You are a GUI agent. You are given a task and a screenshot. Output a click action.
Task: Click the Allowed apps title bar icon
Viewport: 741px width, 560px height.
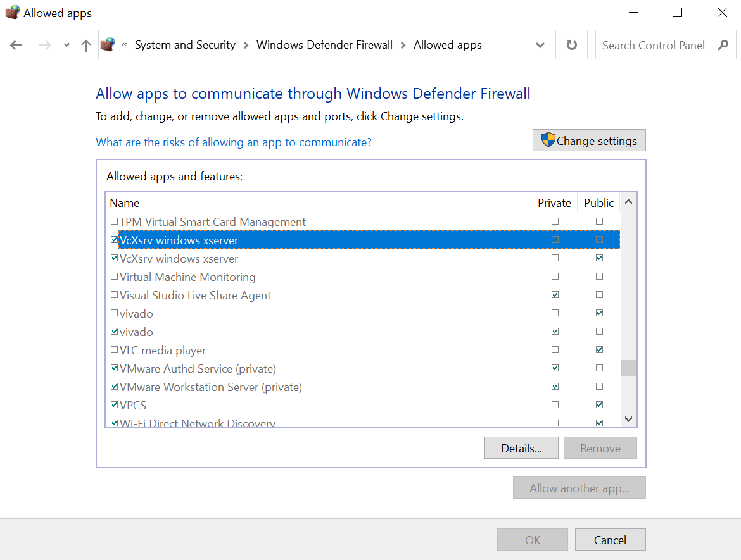12,12
